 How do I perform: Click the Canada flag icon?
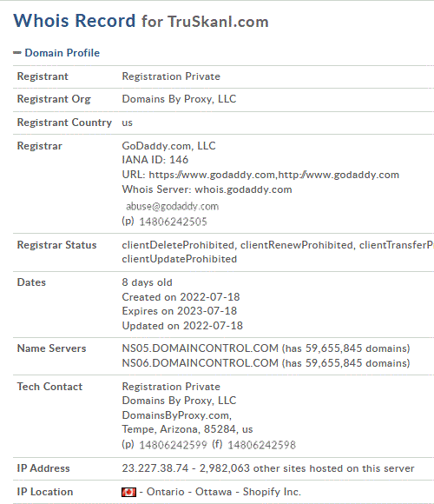[128, 492]
